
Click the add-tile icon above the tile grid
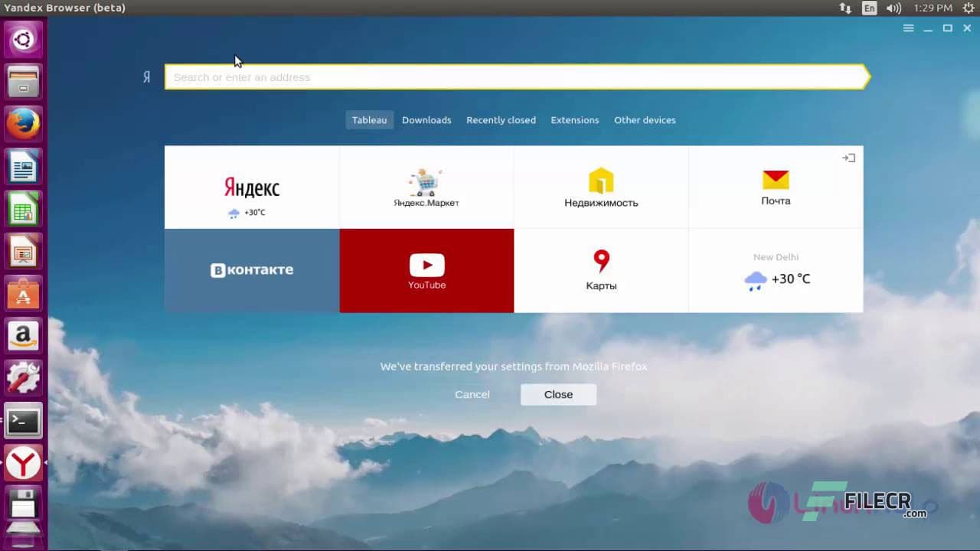848,158
